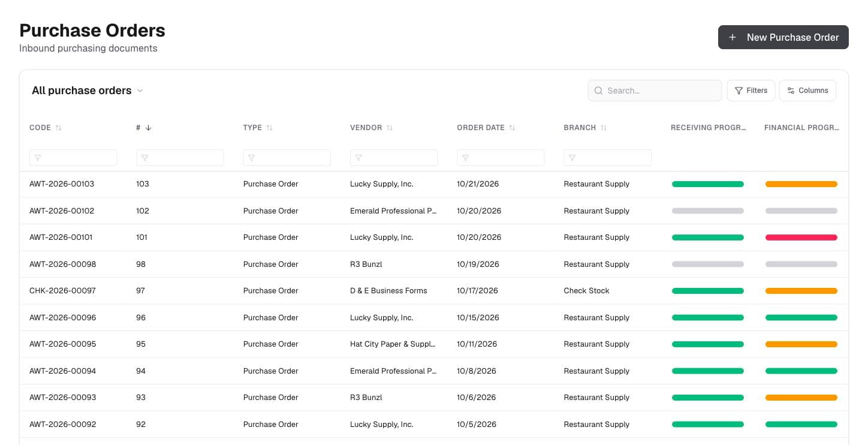Click order number 101 cell

[141, 237]
